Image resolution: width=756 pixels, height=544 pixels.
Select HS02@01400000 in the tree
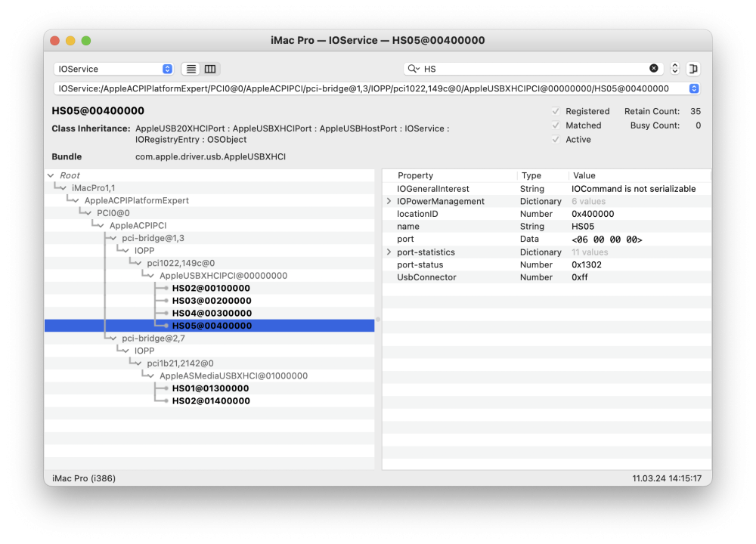pos(211,401)
